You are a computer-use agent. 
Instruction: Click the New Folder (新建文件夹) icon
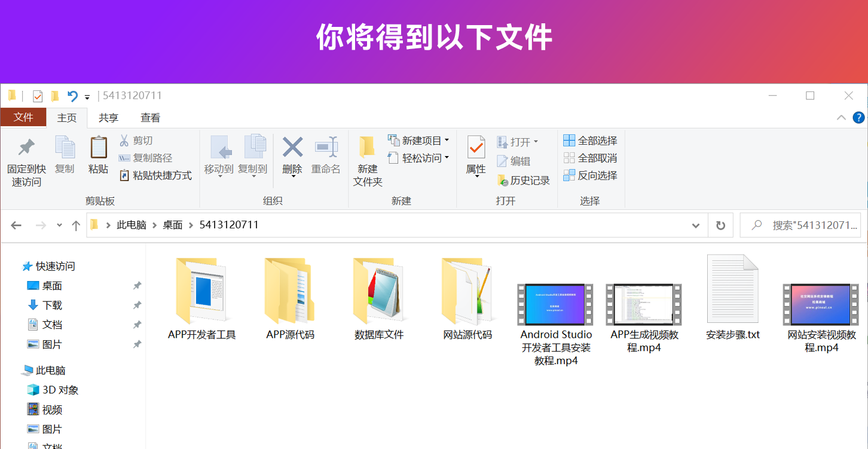(367, 148)
